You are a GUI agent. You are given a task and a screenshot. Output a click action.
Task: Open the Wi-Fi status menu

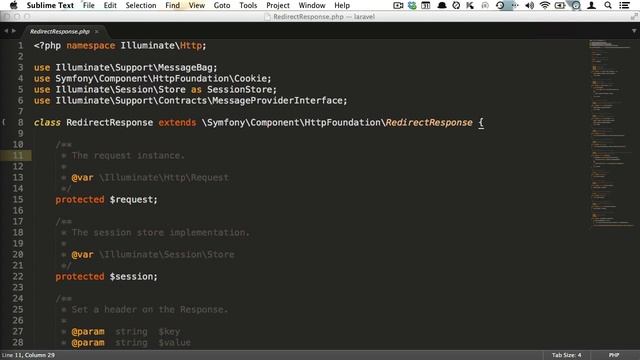(x=544, y=5)
